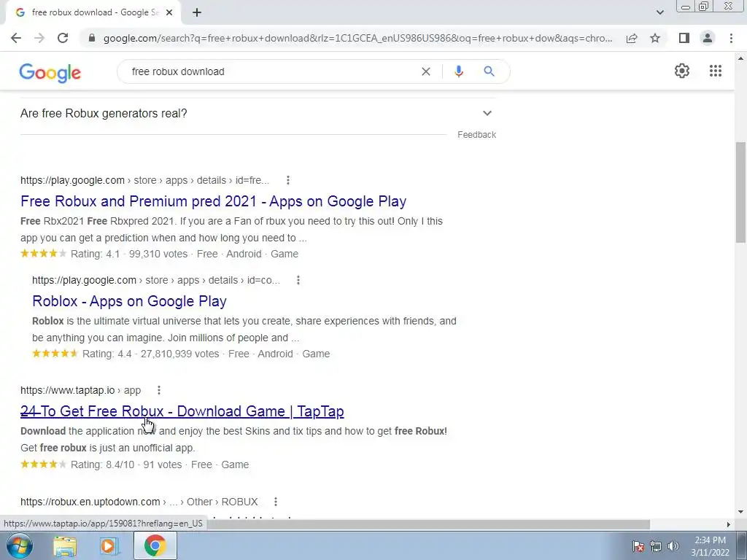Click 'Rating: 4.1 · 99,310 votes' text
This screenshot has width=747, height=560.
coord(129,254)
